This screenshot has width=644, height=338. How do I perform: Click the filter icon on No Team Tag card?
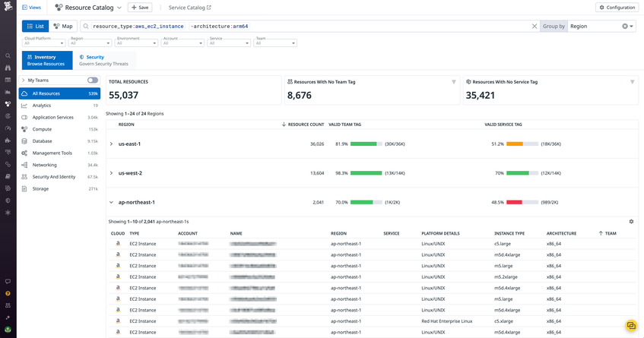tap(454, 82)
